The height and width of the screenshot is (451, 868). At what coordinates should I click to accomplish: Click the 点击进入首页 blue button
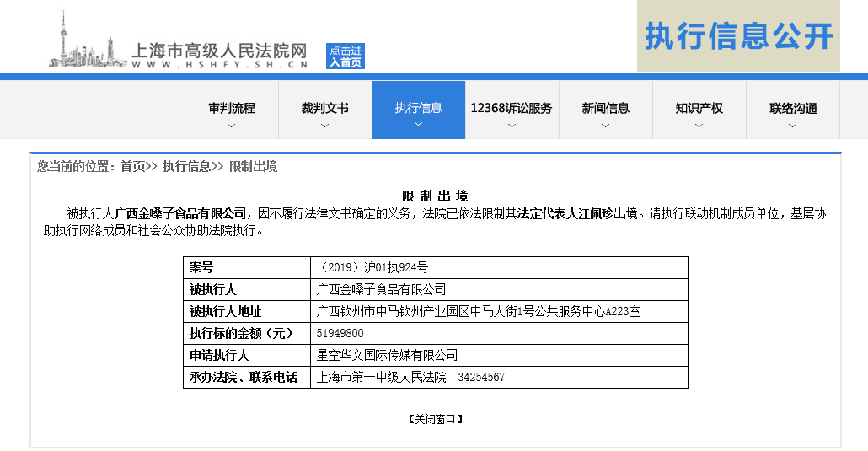346,56
